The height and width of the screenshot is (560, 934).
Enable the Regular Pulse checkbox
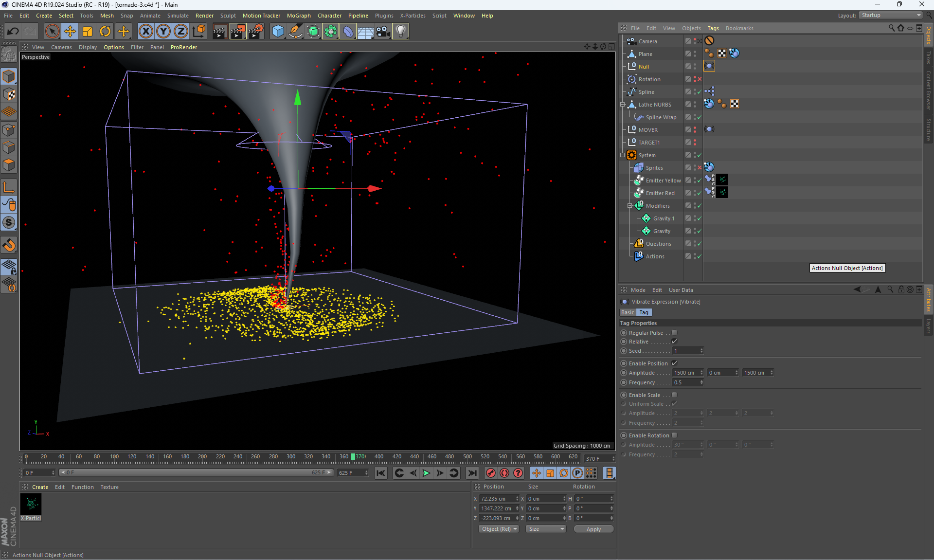pos(674,333)
